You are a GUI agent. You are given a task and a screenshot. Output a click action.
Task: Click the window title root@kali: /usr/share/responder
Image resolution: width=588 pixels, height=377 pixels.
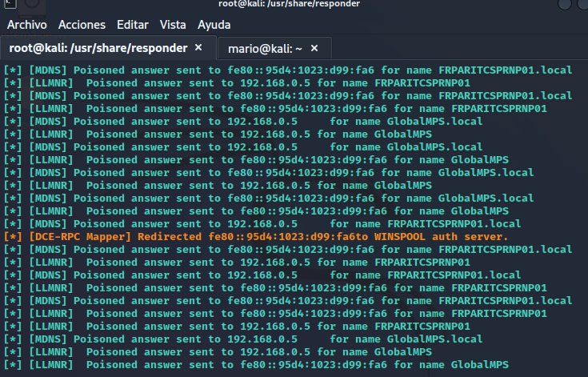coord(289,4)
